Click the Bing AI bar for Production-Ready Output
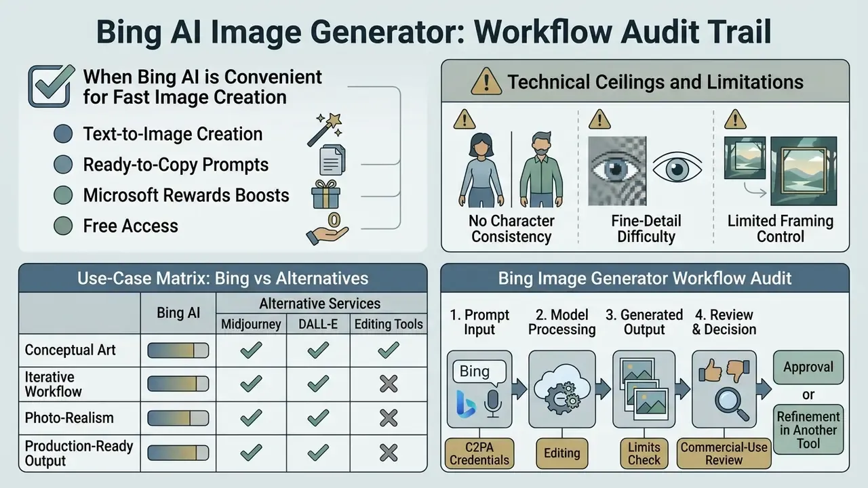Viewport: 868px width, 488px height. [x=178, y=452]
